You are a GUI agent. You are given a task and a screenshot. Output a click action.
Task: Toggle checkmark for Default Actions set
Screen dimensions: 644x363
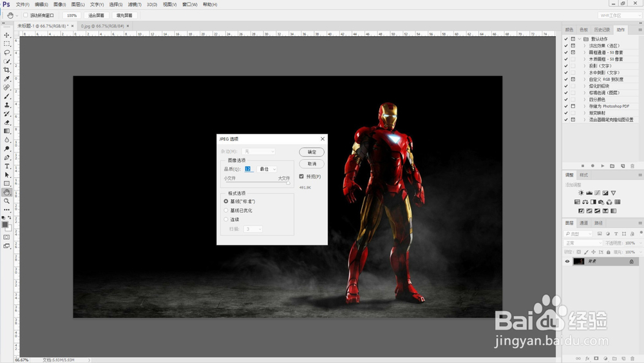tap(566, 39)
